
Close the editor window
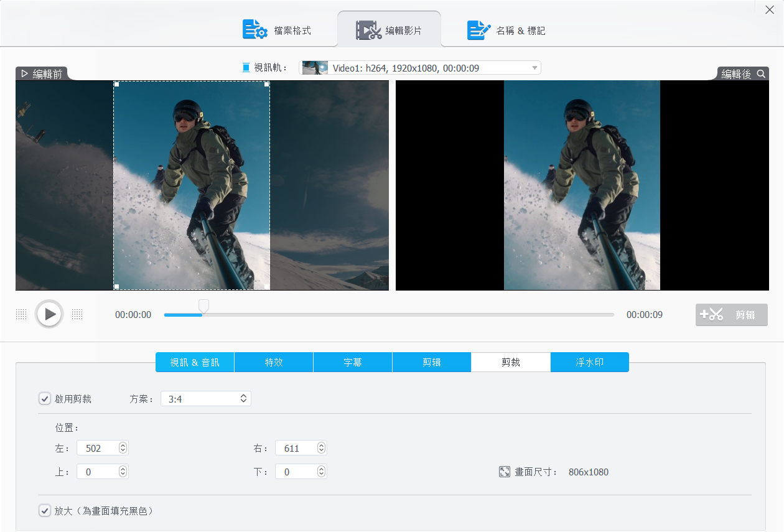(770, 9)
